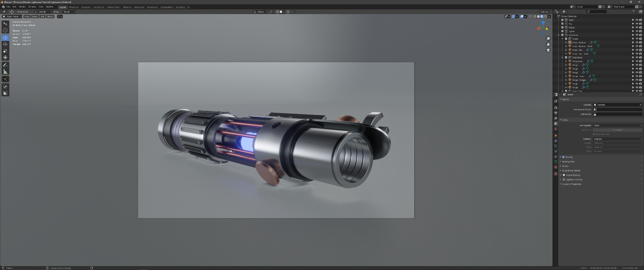Click the viewport pan hand icon
Image resolution: width=644 pixels, height=270 pixels.
[548, 44]
